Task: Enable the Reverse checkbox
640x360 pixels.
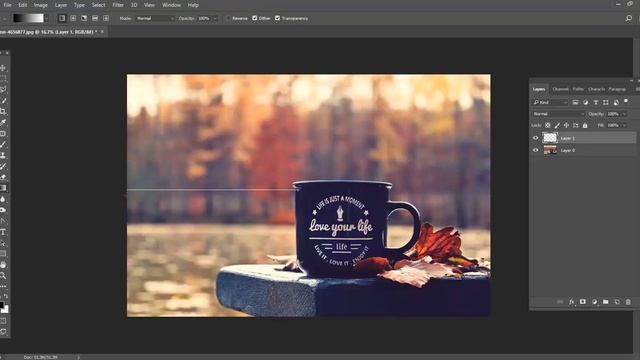Action: [x=229, y=18]
